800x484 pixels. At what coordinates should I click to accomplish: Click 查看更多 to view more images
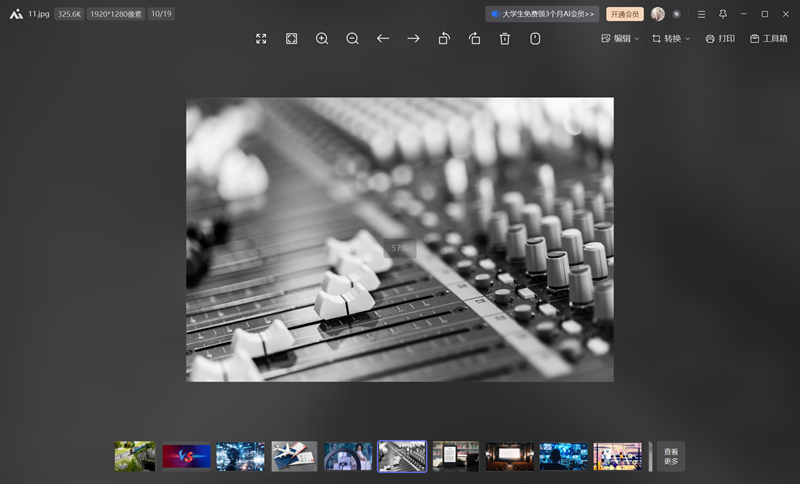(x=671, y=456)
